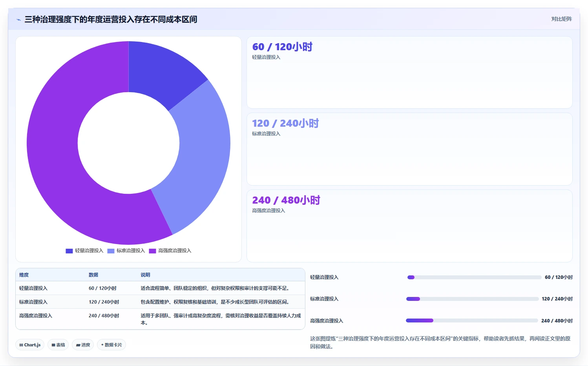Screen dimensions: 588x366
Task: Click the 120 / 240小时 value beside the progress bar
Action: click(x=557, y=299)
